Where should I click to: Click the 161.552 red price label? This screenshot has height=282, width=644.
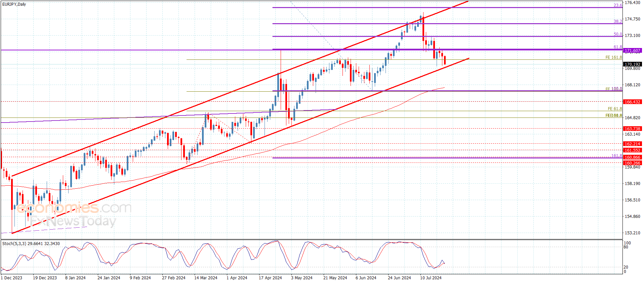pos(632,150)
